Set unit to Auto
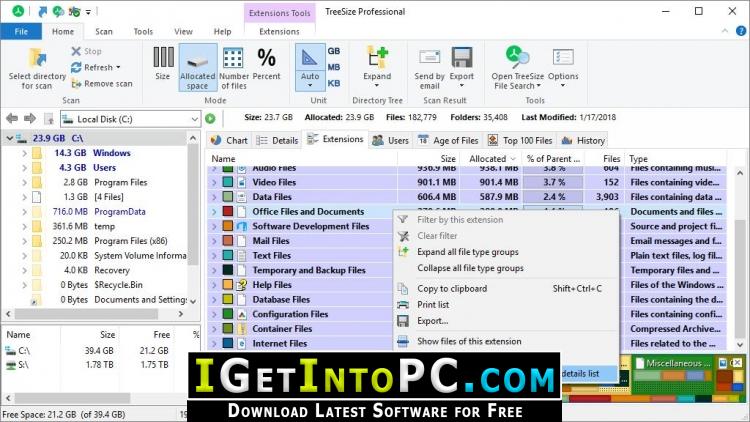Viewport: 750px width, 422px height. click(309, 67)
